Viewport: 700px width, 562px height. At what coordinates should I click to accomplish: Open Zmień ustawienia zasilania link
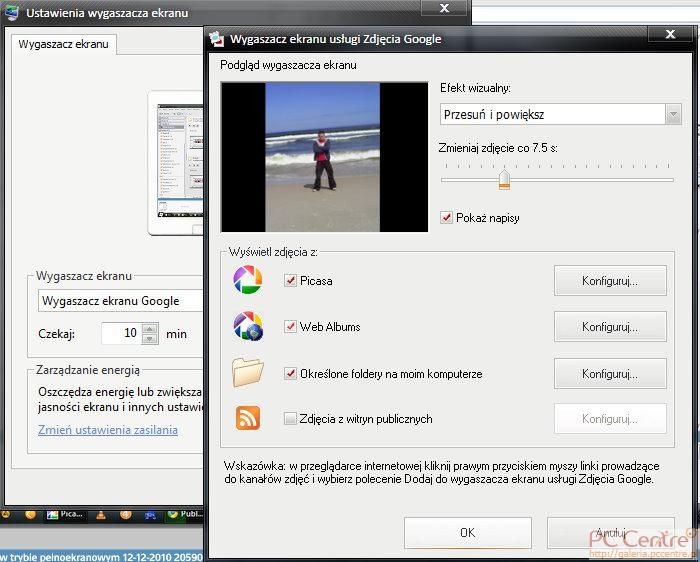point(108,430)
